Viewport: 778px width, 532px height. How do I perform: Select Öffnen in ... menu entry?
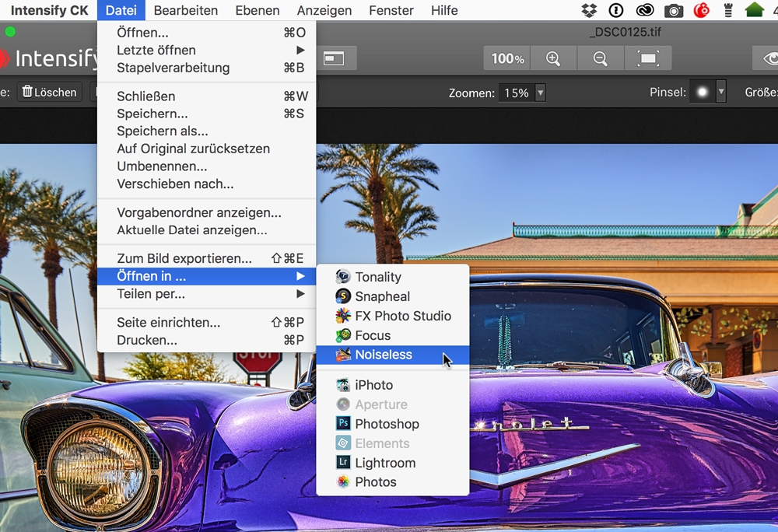(206, 276)
